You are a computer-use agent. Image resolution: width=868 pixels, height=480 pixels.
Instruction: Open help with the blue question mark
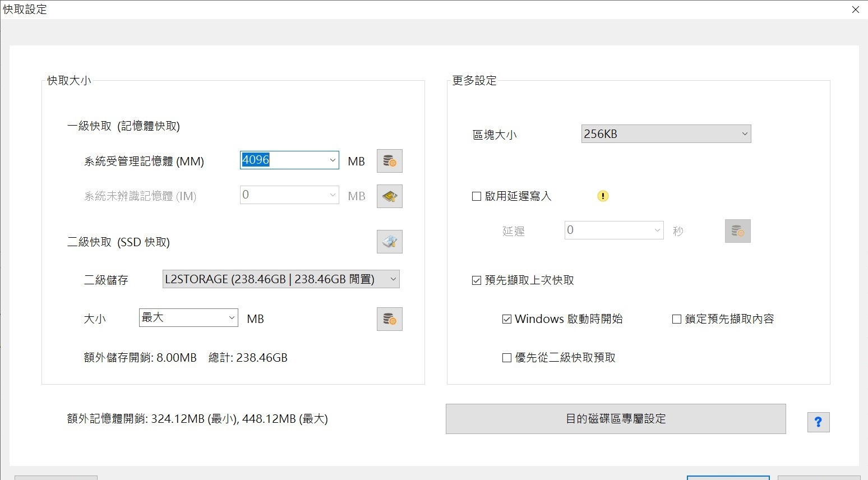[x=818, y=422]
